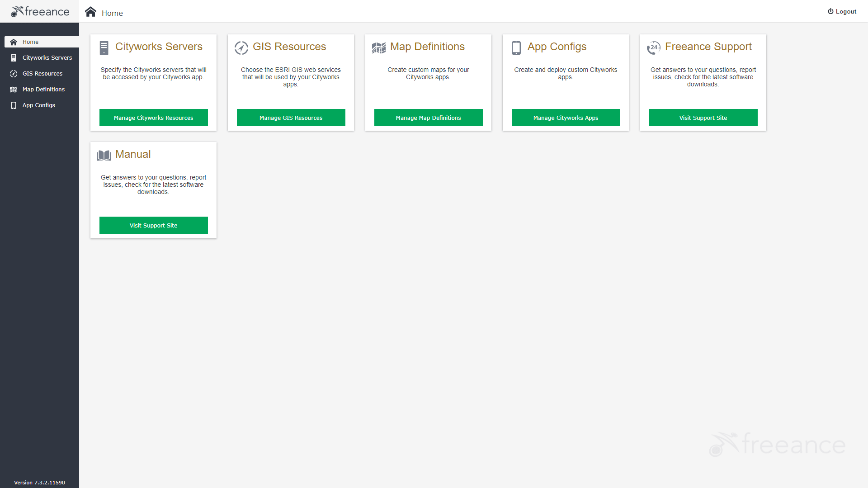This screenshot has width=868, height=488.
Task: Click mobile device icon on App Configs card
Action: 516,47
